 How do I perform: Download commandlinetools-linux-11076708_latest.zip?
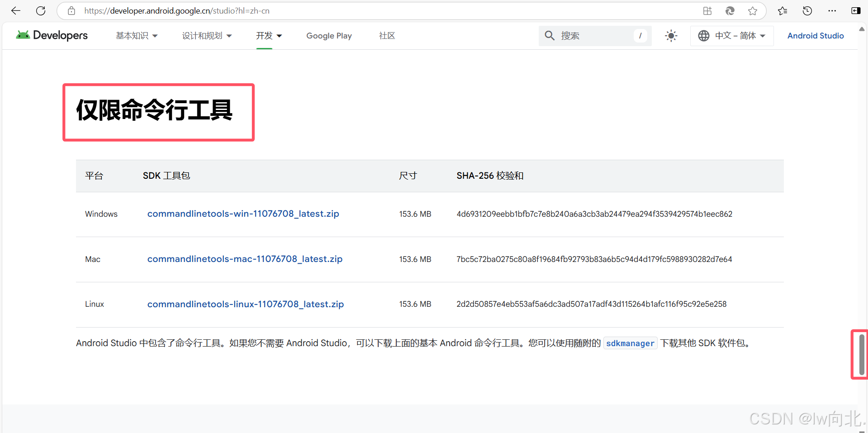(x=246, y=304)
